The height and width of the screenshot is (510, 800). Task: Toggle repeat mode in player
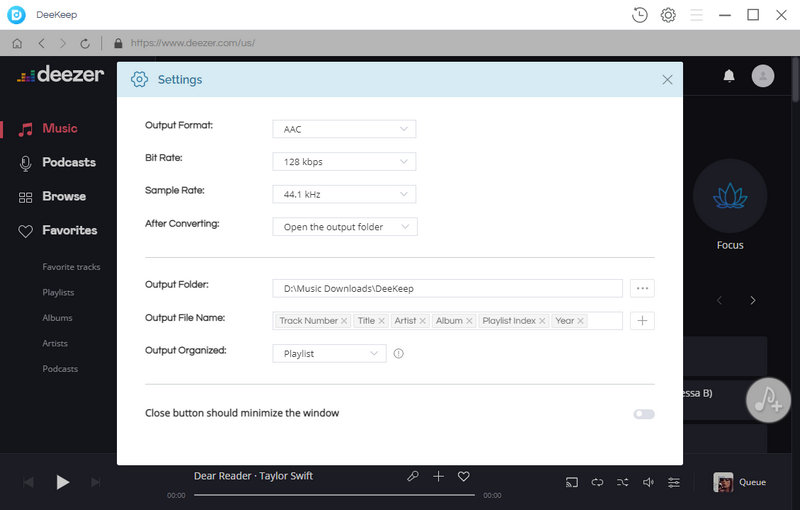tap(597, 482)
